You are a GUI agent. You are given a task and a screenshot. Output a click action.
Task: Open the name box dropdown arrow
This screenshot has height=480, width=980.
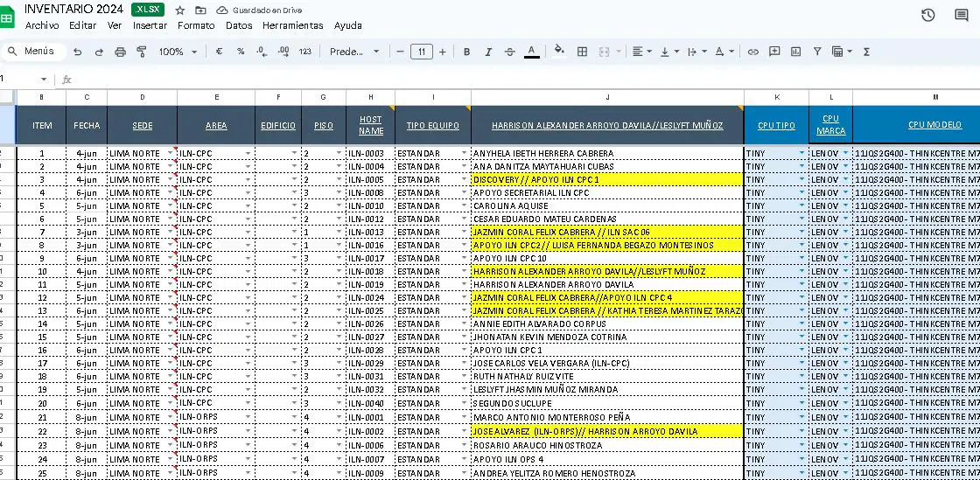click(x=44, y=80)
